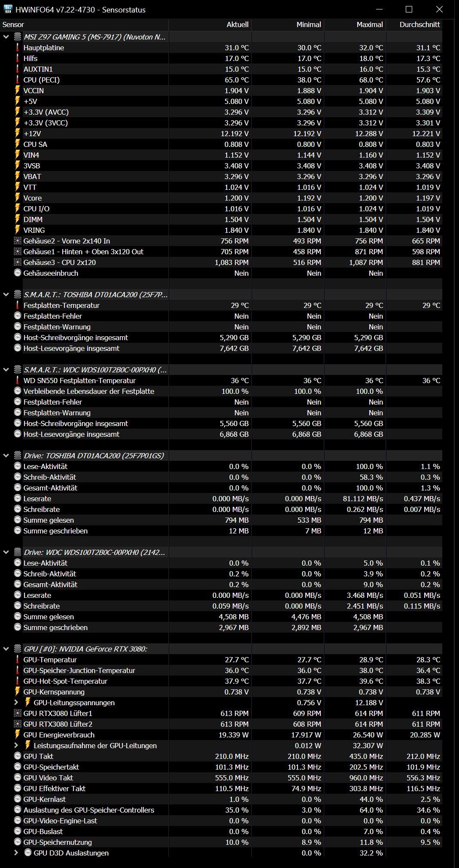The width and height of the screenshot is (459, 868).
Task: Click the HWiNFO64 app icon in title bar
Action: pos(8,9)
